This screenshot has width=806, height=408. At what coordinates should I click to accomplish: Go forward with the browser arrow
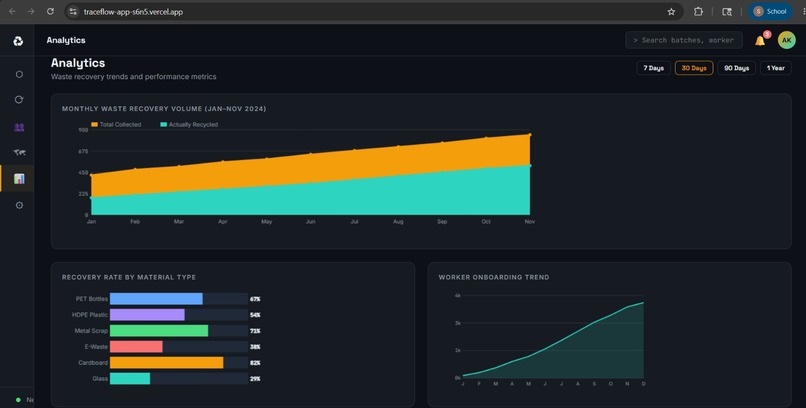tap(31, 11)
